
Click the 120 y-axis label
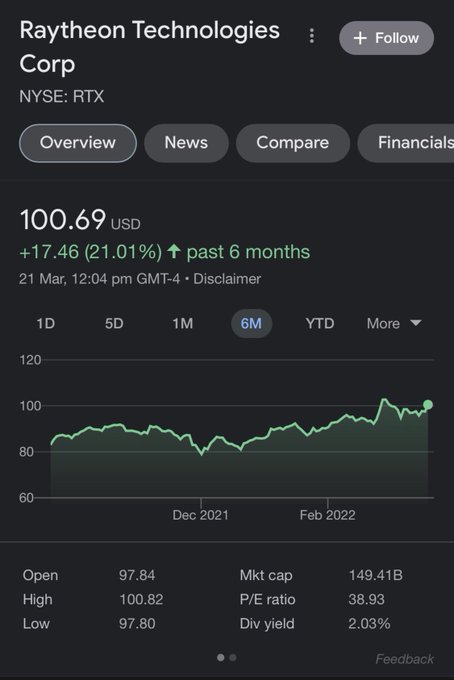(x=30, y=360)
